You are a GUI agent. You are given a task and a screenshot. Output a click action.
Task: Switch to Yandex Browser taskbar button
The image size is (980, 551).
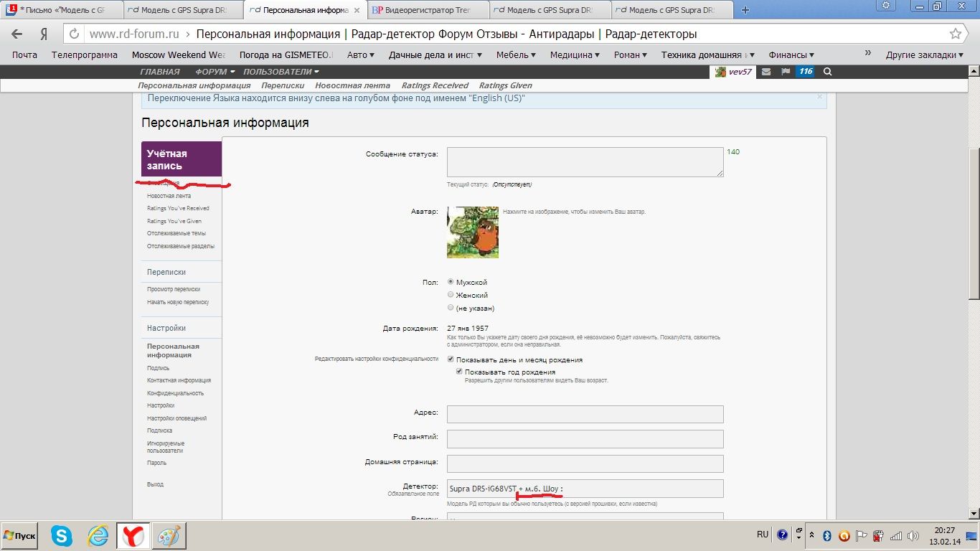coord(133,535)
